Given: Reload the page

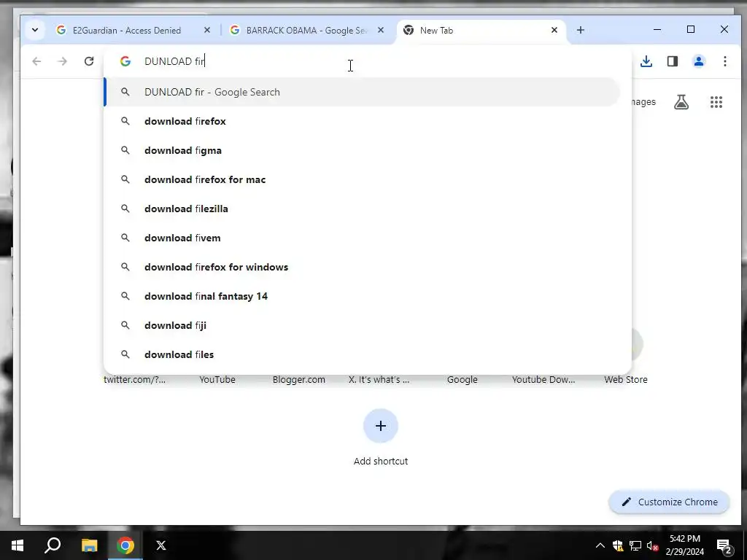Looking at the screenshot, I should (89, 61).
